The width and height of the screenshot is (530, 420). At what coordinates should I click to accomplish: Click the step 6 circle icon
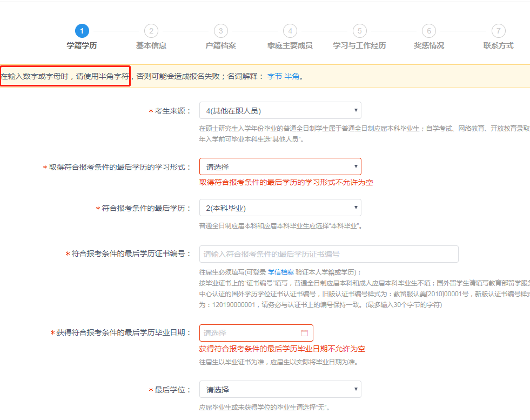click(x=429, y=31)
